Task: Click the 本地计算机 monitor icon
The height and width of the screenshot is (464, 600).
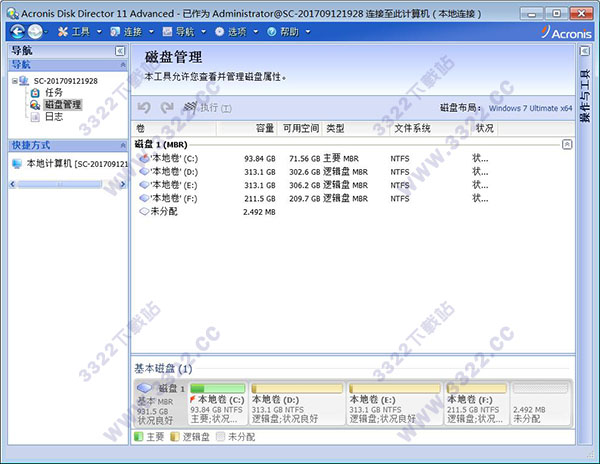Action: click(17, 164)
